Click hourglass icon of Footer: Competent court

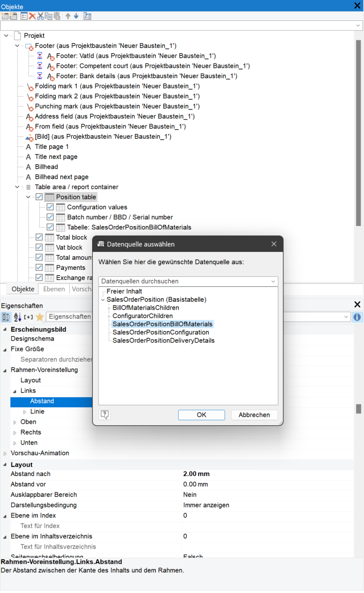[40, 66]
